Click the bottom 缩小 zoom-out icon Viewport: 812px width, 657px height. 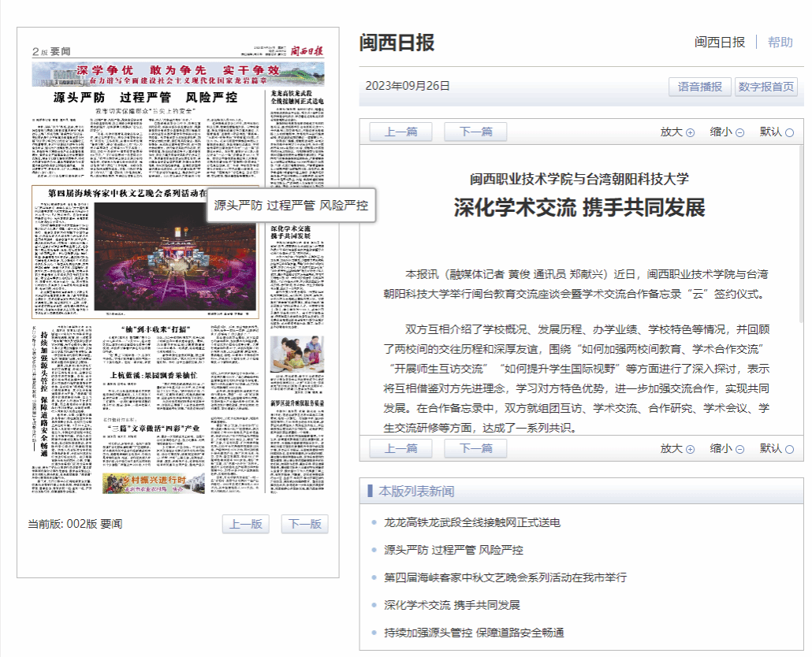[739, 449]
